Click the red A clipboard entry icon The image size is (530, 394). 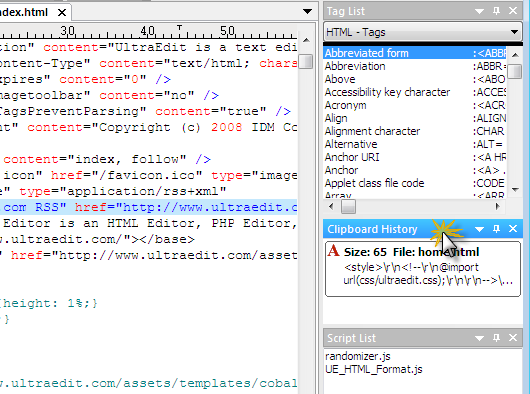[x=333, y=251]
